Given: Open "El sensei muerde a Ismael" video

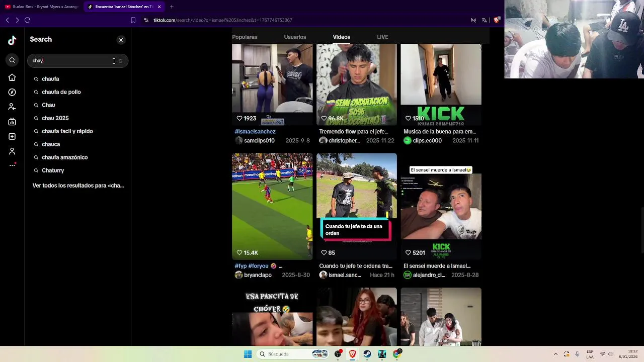Looking at the screenshot, I should [441, 206].
